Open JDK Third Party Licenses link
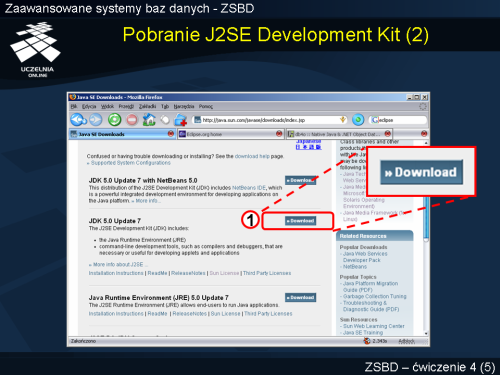 pyautogui.click(x=267, y=273)
